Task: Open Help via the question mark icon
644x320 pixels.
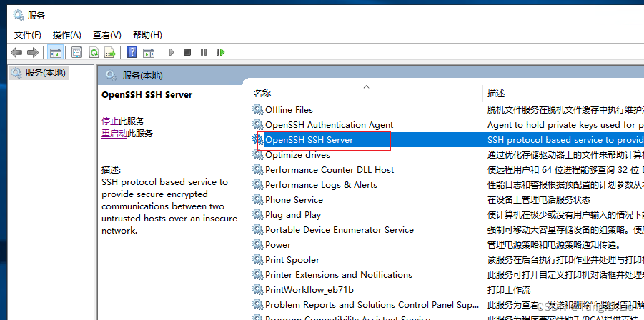Action: tap(132, 52)
